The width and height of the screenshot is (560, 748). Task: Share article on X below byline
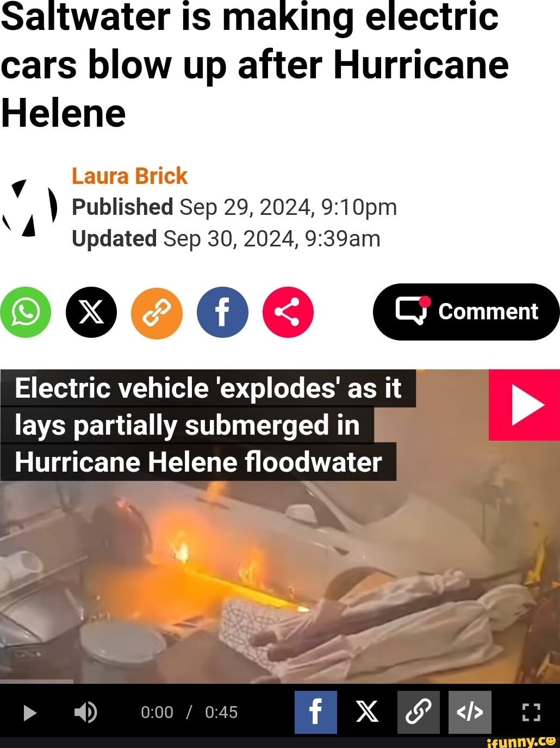coord(91,312)
